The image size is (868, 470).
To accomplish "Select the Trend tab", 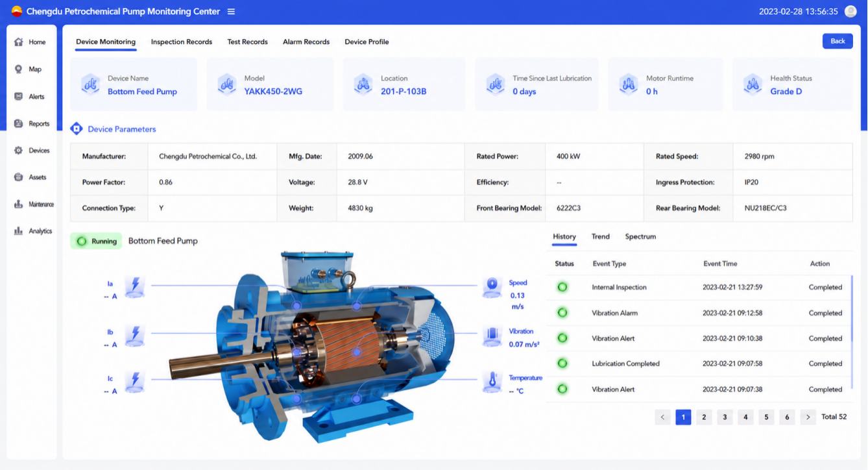I will 601,236.
